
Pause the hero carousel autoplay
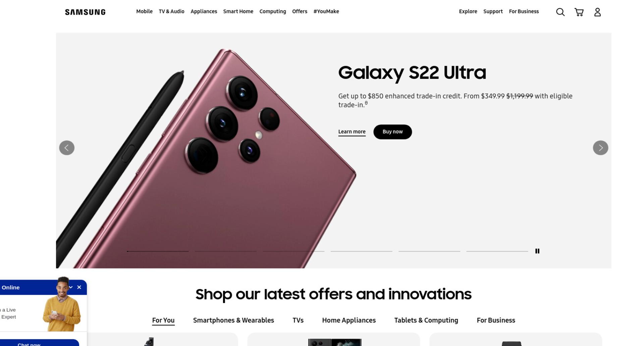(537, 251)
